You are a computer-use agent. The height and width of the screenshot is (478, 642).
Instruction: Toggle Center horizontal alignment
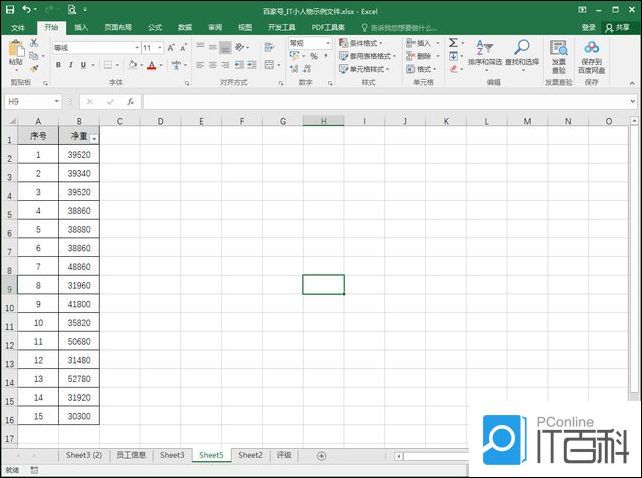[x=212, y=65]
